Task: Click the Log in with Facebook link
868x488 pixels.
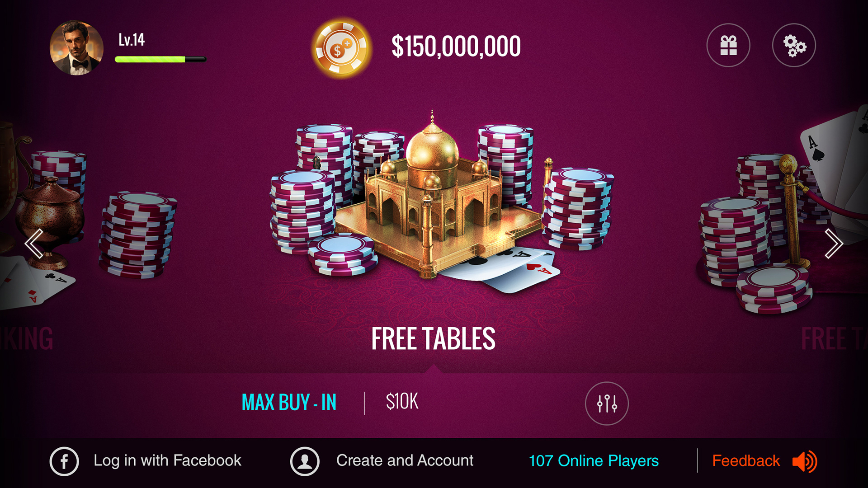Action: coord(167,460)
